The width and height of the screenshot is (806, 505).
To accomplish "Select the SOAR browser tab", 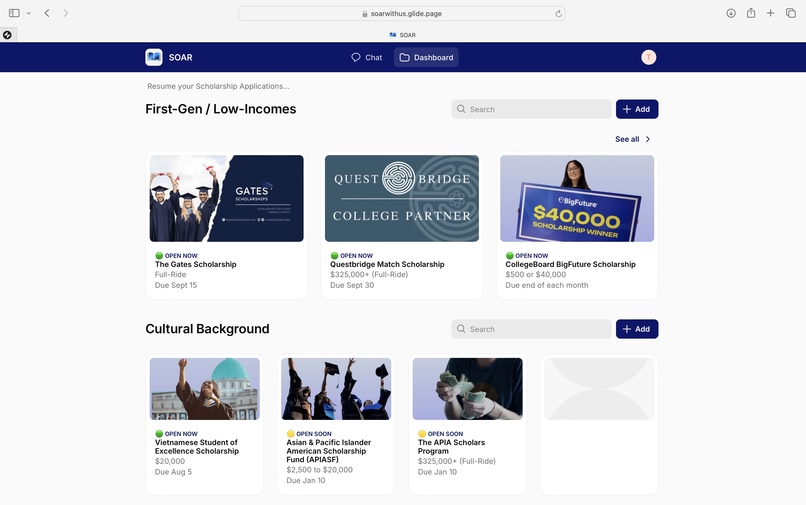I will [x=402, y=35].
